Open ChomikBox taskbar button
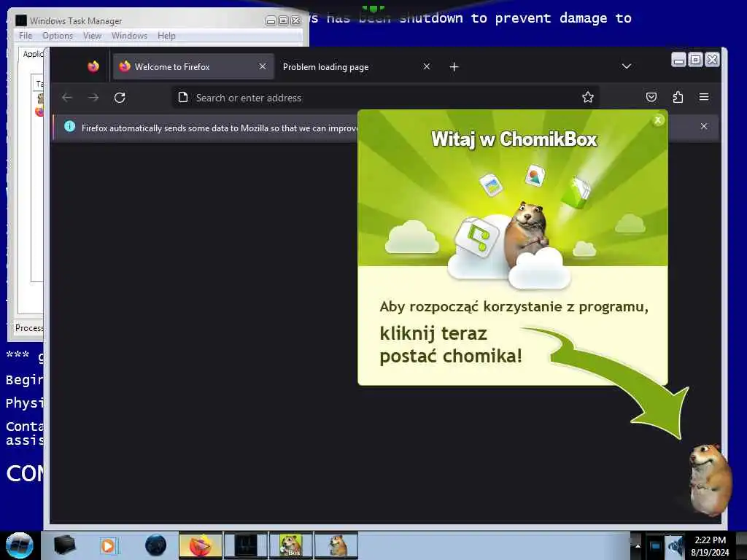The image size is (747, 560). point(291,545)
